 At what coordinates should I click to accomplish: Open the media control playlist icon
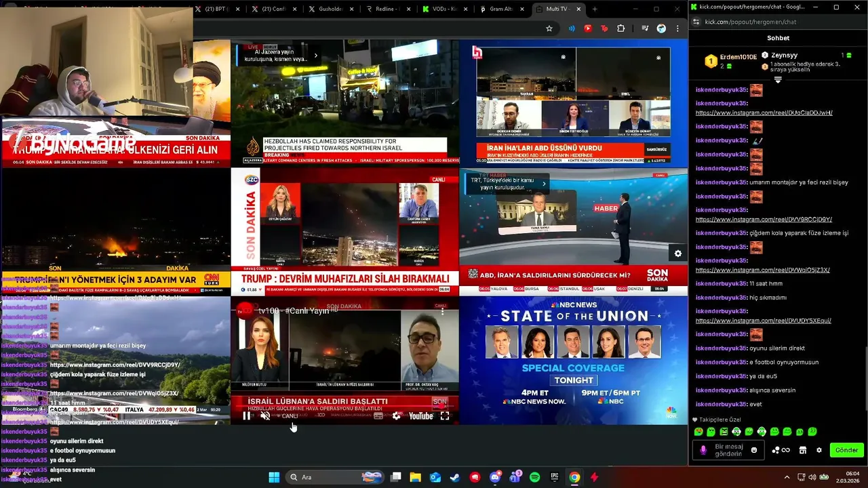click(x=645, y=28)
